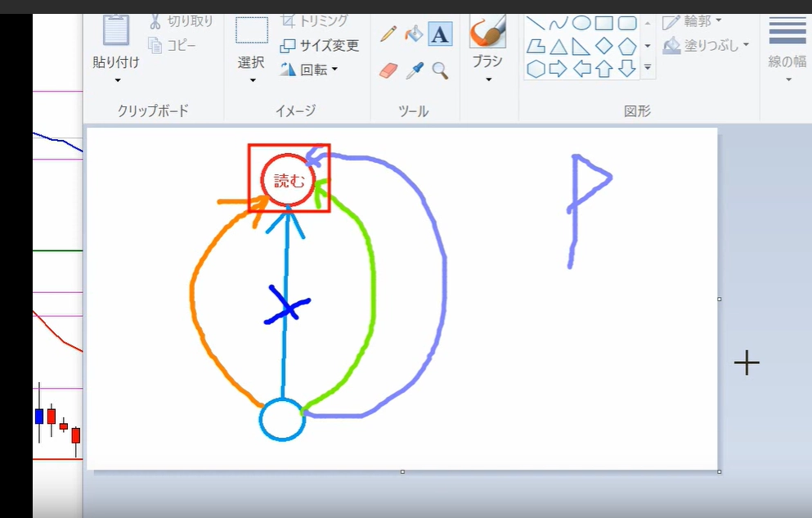
Task: Select the Fill with color bucket tool
Action: pos(415,34)
